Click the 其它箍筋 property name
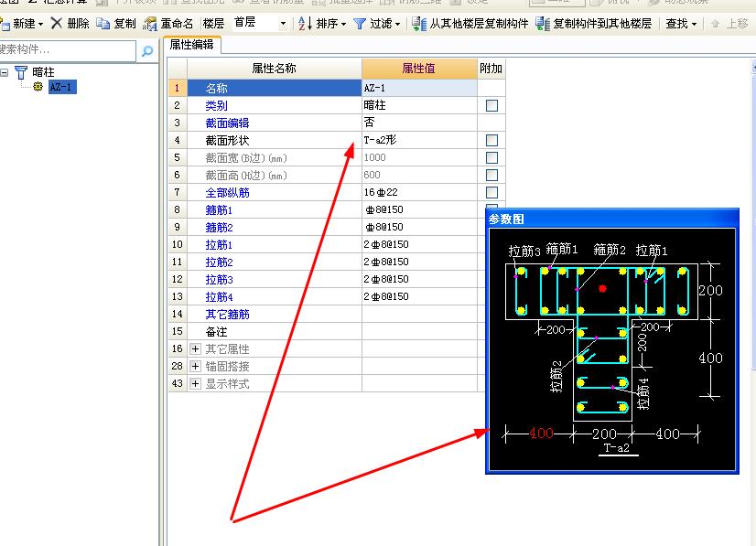 coord(228,315)
